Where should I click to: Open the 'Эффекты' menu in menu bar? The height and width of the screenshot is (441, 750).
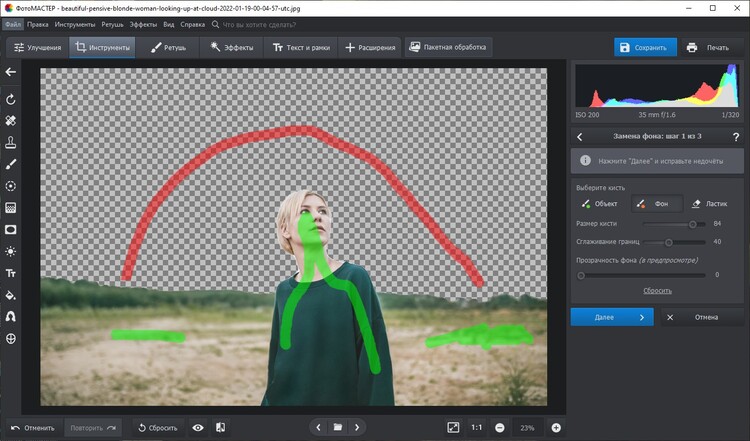143,23
